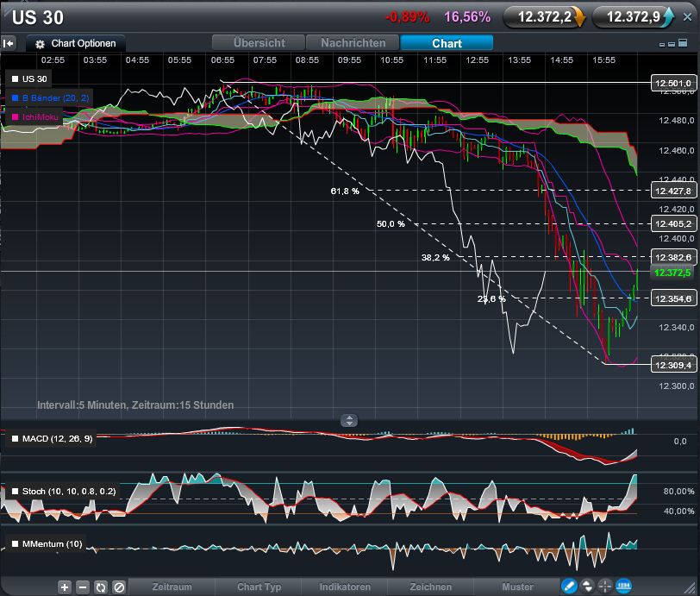Image resolution: width=700 pixels, height=596 pixels.
Task: Open the Zeitraum menu
Action: pos(172,587)
